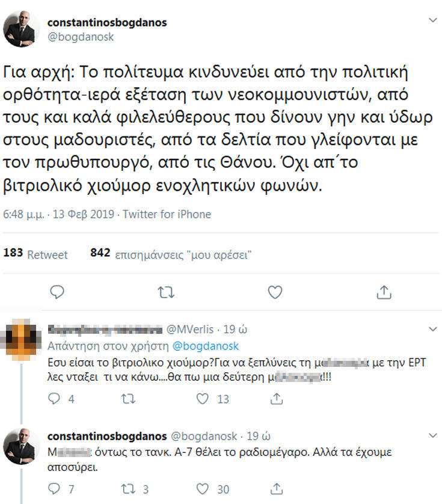Viewport: 442px width, 504px height.
Task: View the 183 Retweet list
Action: (x=35, y=254)
